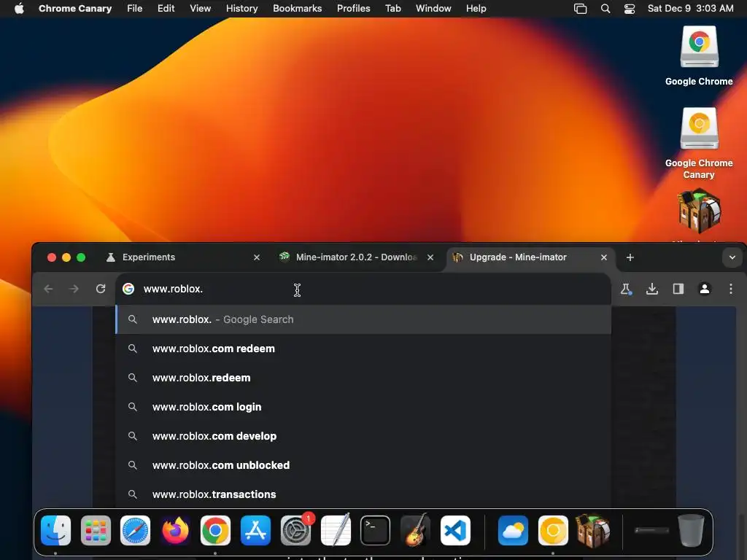This screenshot has width=747, height=560.
Task: Select the Mine-imator desktop icon
Action: point(699,211)
